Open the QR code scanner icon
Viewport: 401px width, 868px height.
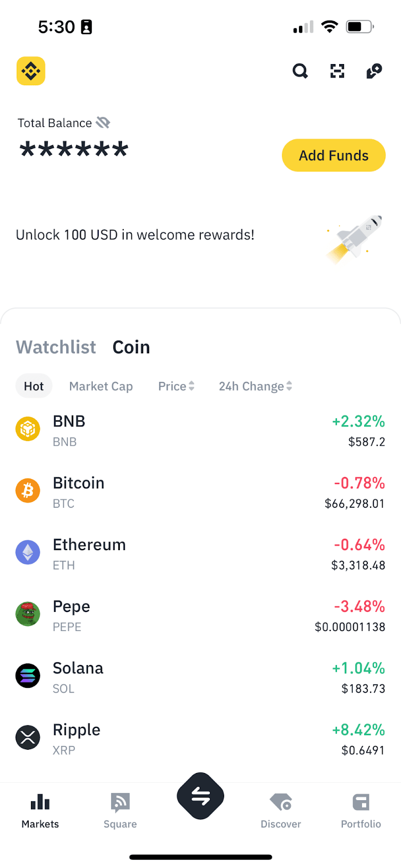pyautogui.click(x=338, y=71)
